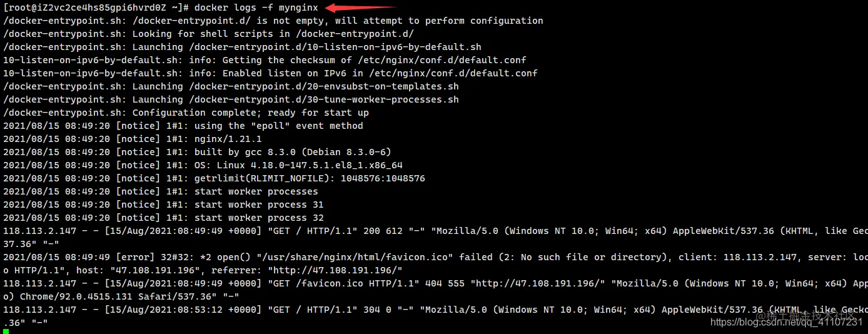Image resolution: width=868 pixels, height=334 pixels.
Task: Click the OS: Linux kernel version line
Action: 203,165
